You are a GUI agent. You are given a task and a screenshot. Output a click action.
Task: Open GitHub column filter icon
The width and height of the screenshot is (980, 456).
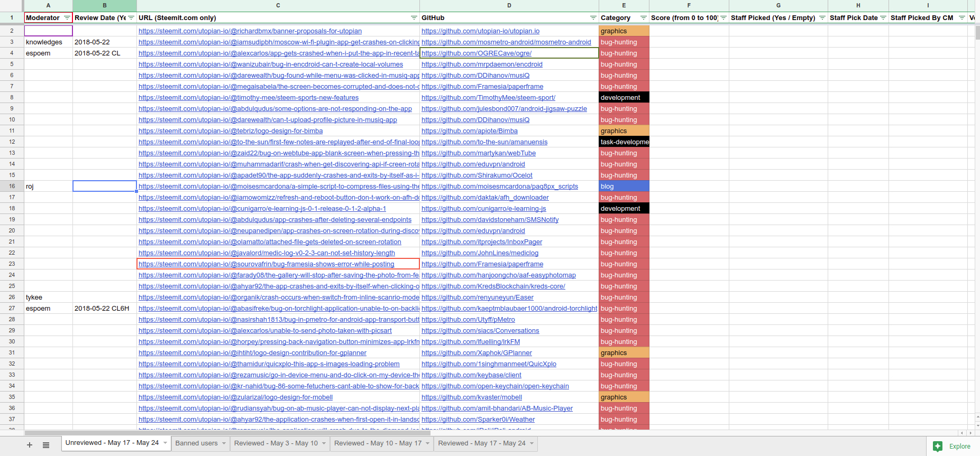[593, 18]
